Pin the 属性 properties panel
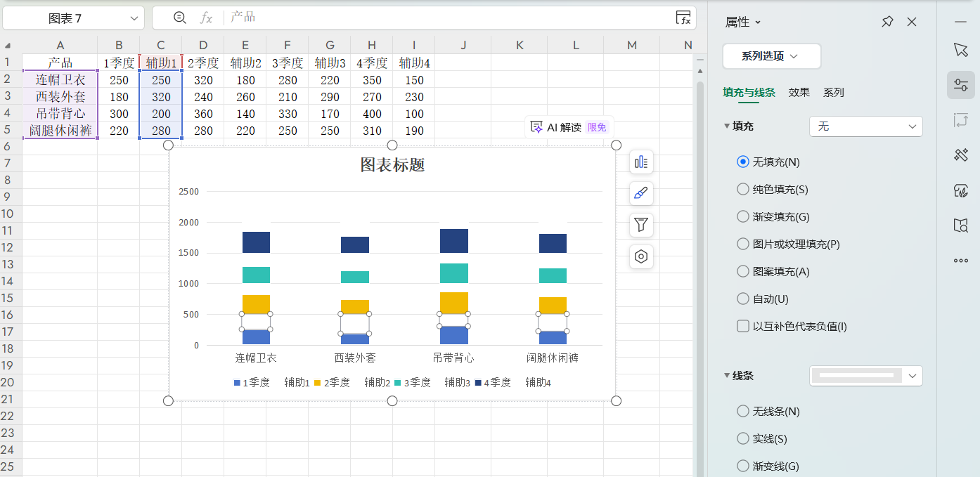The height and width of the screenshot is (477, 980). coord(887,22)
